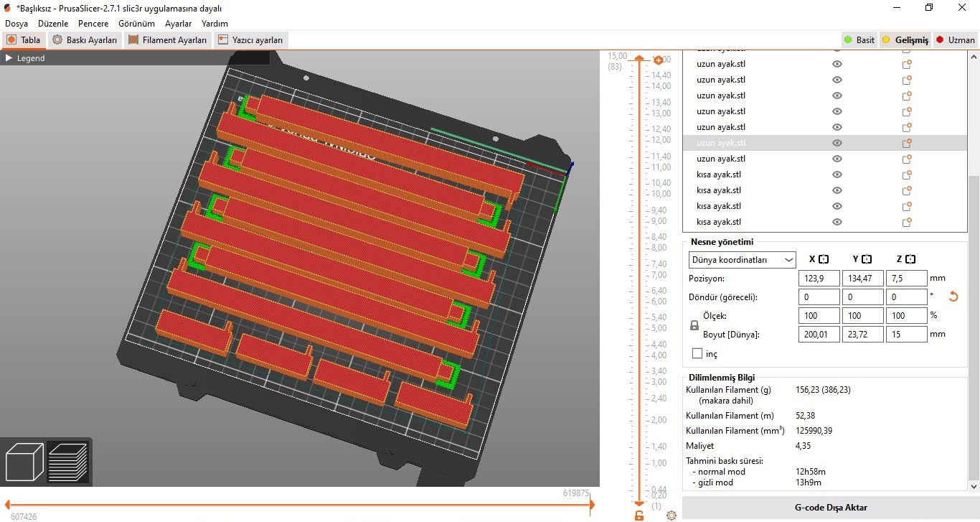Click the Pozisyon X field showing 123,9
This screenshot has height=522, width=980.
(819, 278)
